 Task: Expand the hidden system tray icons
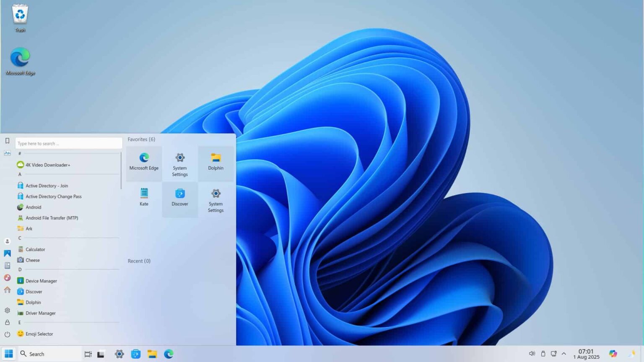(x=564, y=353)
